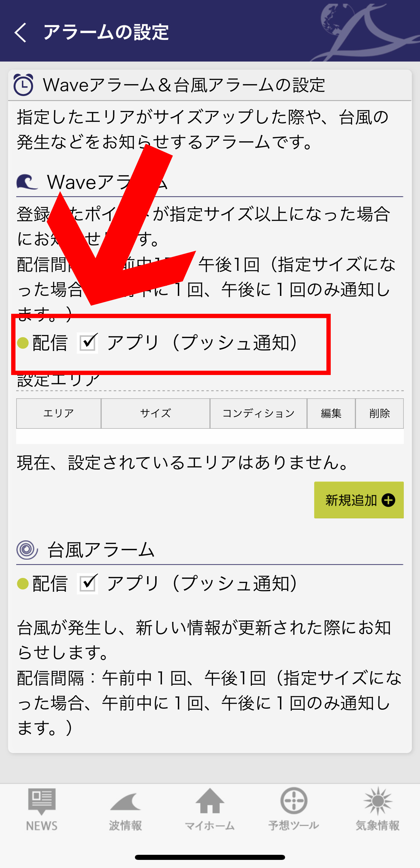
Task: Click the 編集 column header
Action: (331, 413)
